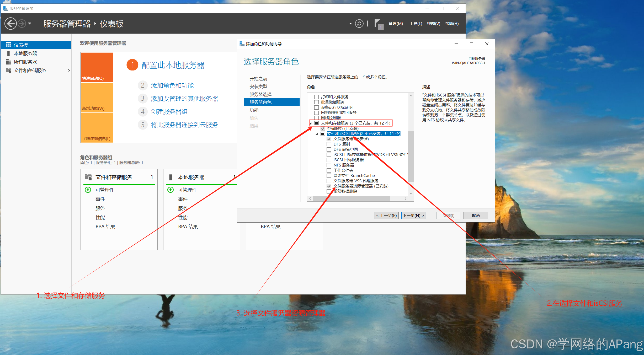
Task: Click the 快速启动(Q) orange tile
Action: coord(97,67)
